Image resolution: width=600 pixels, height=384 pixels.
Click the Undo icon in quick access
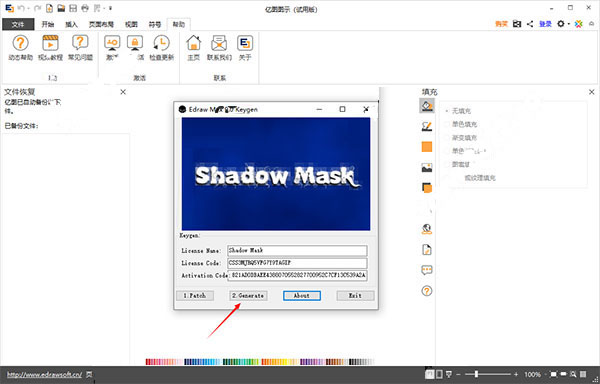tap(21, 8)
